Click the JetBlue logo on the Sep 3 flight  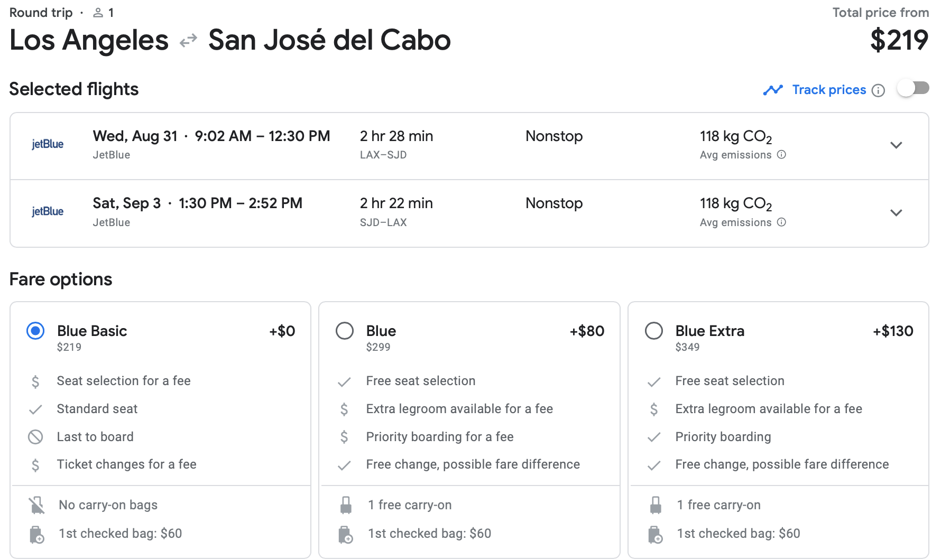pos(48,212)
